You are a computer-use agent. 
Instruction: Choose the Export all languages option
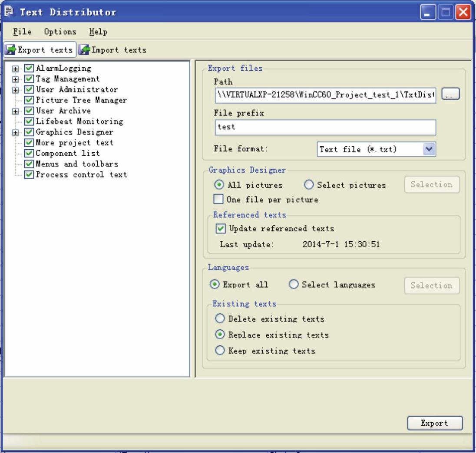[214, 284]
